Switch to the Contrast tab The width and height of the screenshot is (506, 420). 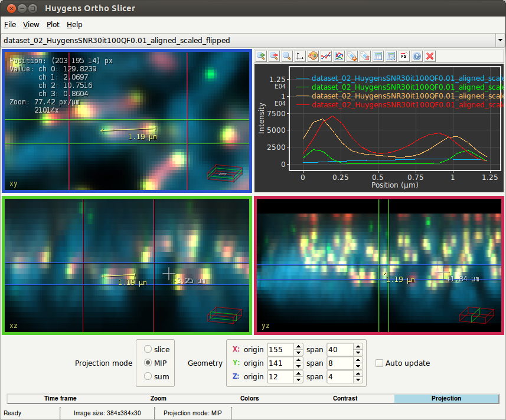coord(345,398)
